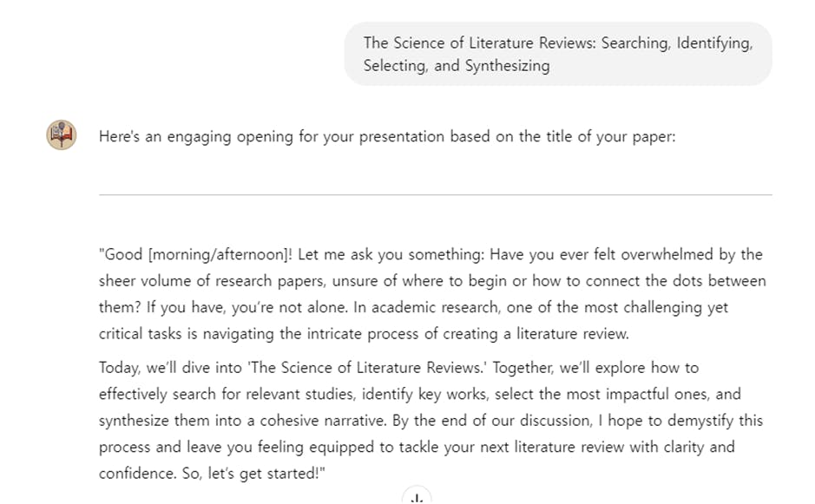Click "Selecting, and Synthesizing" in the user bubble
The height and width of the screenshot is (504, 815).
[457, 66]
